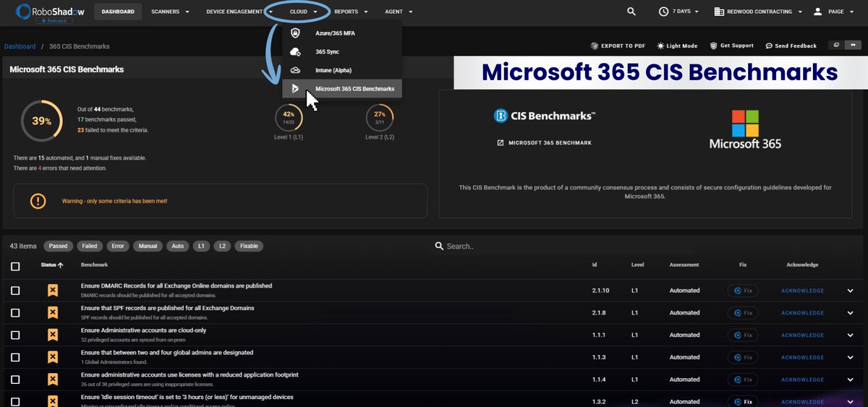The image size is (868, 407).
Task: Expand the DMARC Records benchmark row chevron
Action: click(851, 291)
